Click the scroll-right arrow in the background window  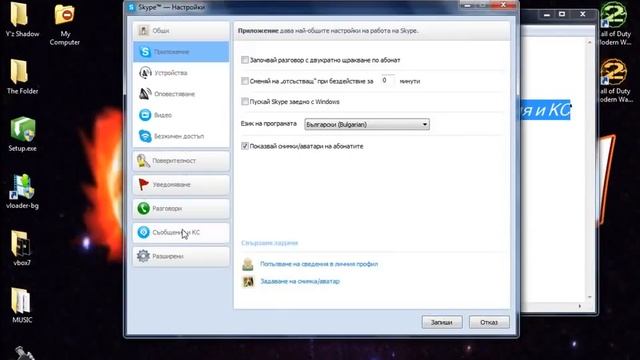pos(580,306)
